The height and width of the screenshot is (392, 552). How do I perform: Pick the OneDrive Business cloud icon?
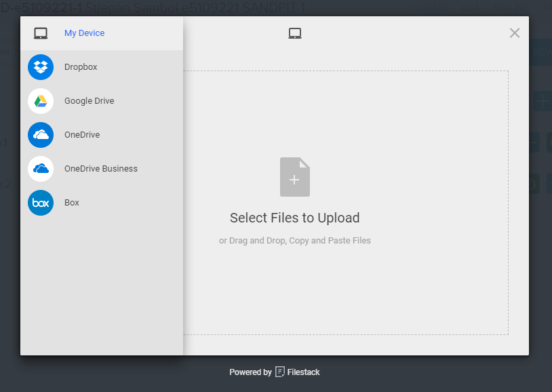click(41, 169)
